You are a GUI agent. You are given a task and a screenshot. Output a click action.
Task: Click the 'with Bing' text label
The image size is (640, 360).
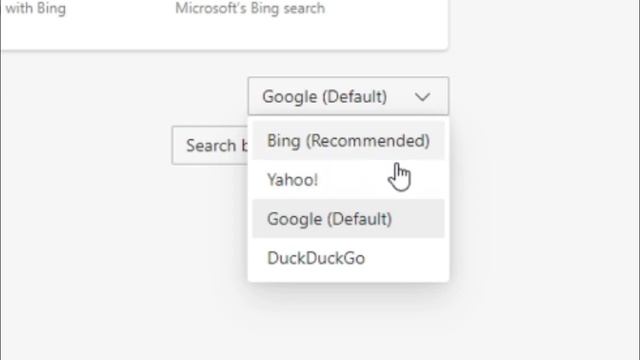tap(35, 8)
